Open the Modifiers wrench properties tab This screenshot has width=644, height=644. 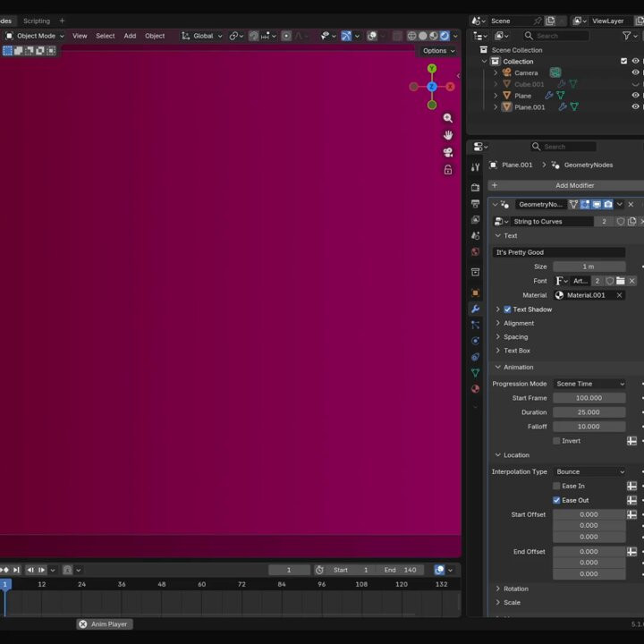click(475, 309)
